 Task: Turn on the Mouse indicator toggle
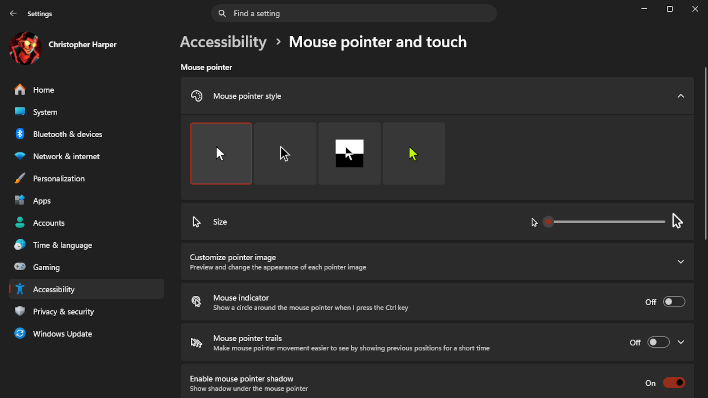point(674,302)
